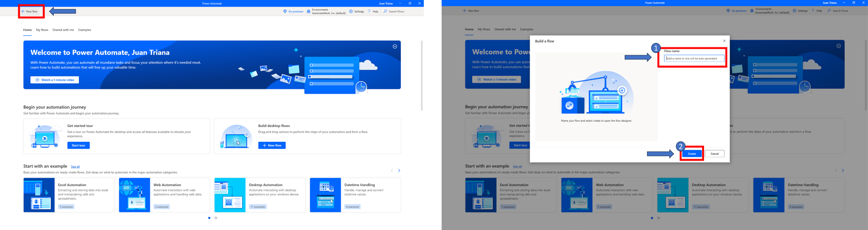
Task: Open Environments selector in the right window
Action: [x=769, y=11]
